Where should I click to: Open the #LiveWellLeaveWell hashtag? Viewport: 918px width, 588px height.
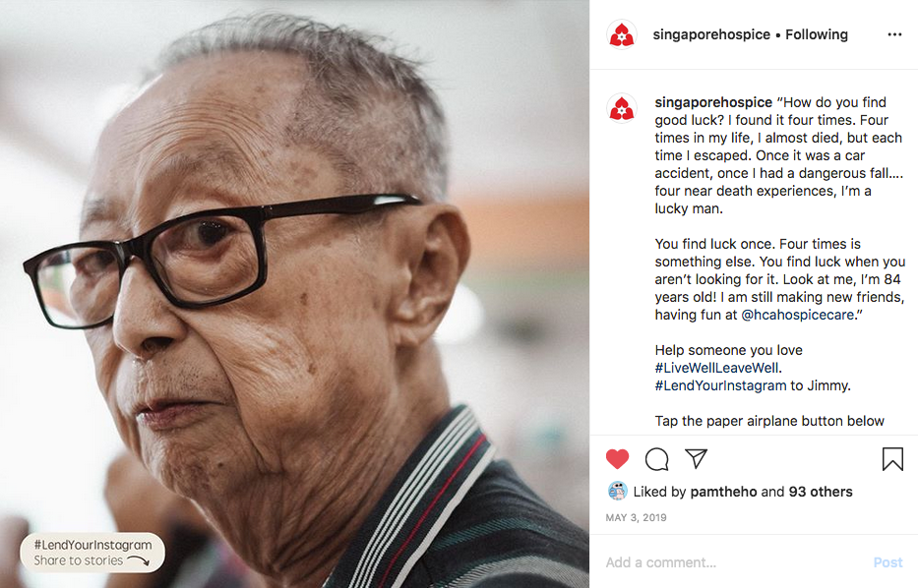click(x=716, y=368)
